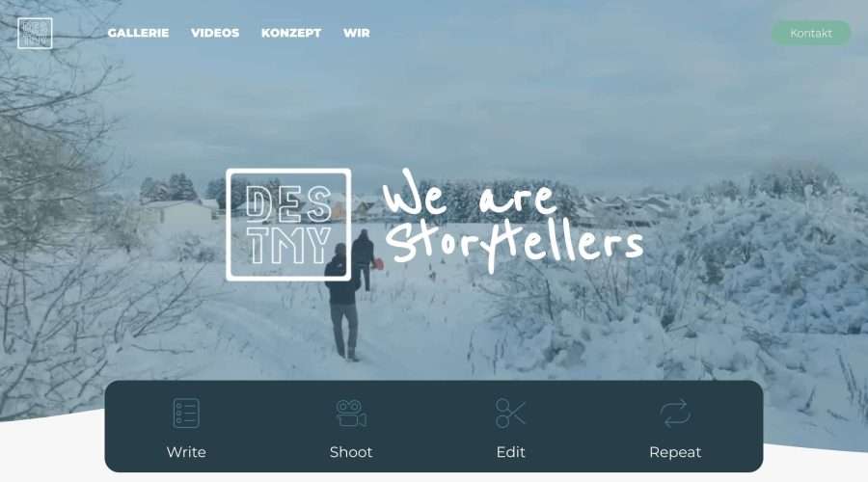Screen dimensions: 868x482
Task: Click the green Kontakt button
Action: (811, 33)
